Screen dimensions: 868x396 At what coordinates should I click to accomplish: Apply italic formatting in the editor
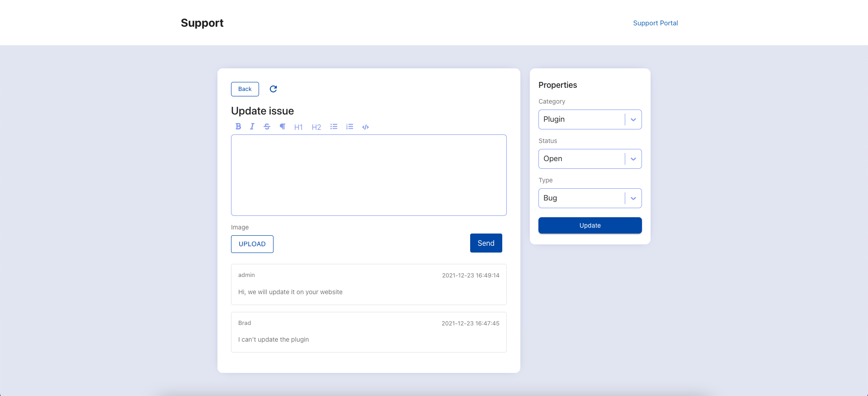click(252, 127)
